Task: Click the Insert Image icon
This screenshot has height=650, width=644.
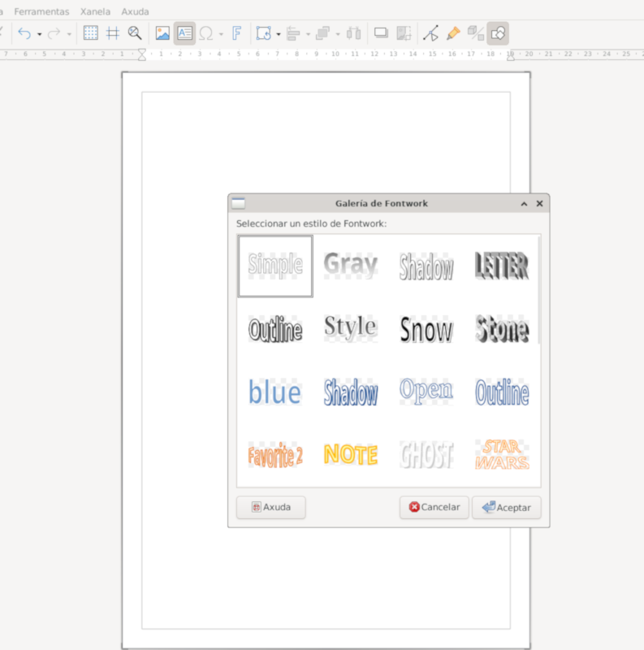Action: point(162,33)
